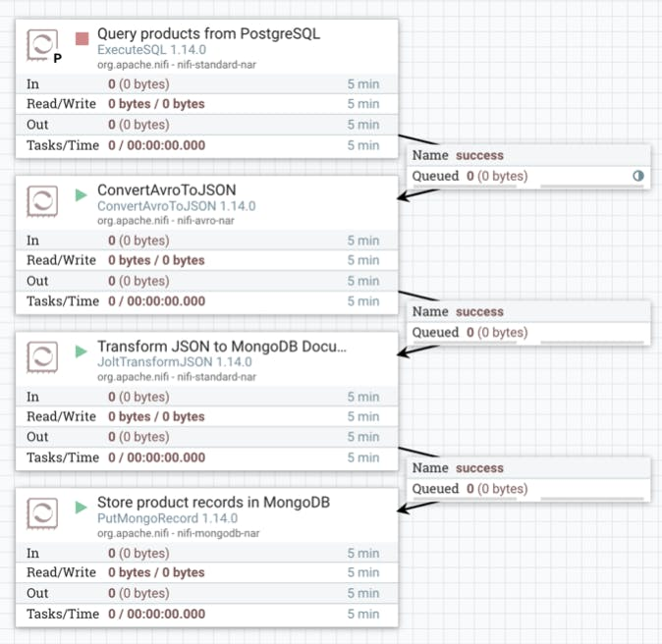The image size is (662, 644).
Task: Click the ConvertAvroToJSON processor icon
Action: [x=42, y=200]
